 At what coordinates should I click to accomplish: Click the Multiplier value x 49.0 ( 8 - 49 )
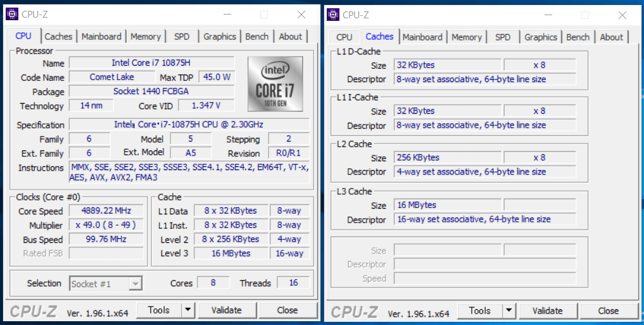(x=106, y=225)
